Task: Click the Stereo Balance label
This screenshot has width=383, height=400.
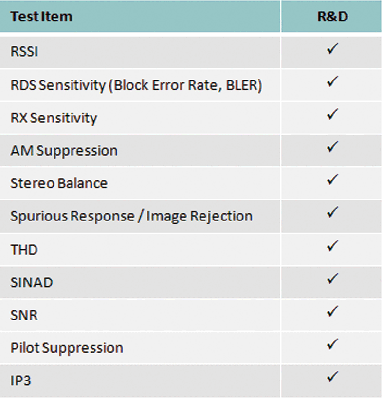Action: click(59, 183)
